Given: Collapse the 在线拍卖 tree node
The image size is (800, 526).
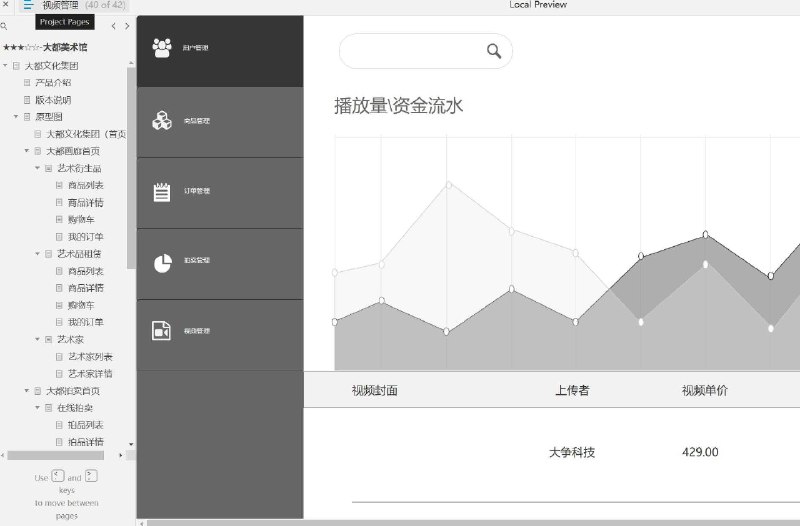Looking at the screenshot, I should coord(37,407).
